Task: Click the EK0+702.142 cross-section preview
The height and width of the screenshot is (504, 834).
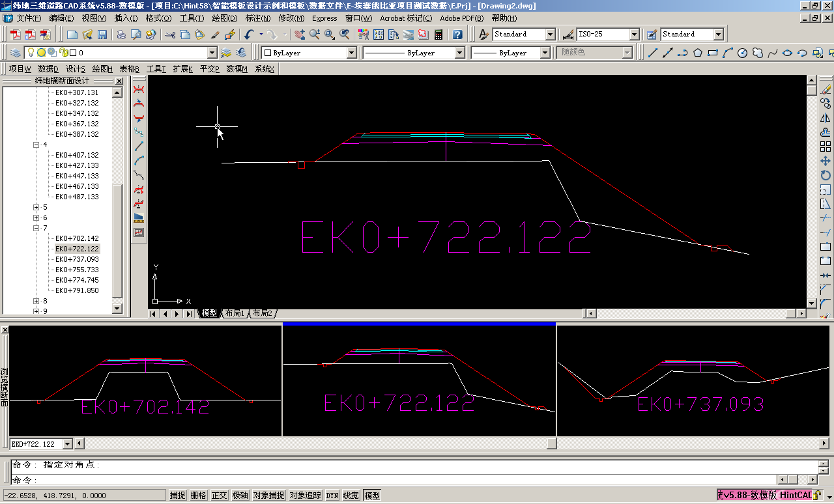Action: (x=145, y=381)
